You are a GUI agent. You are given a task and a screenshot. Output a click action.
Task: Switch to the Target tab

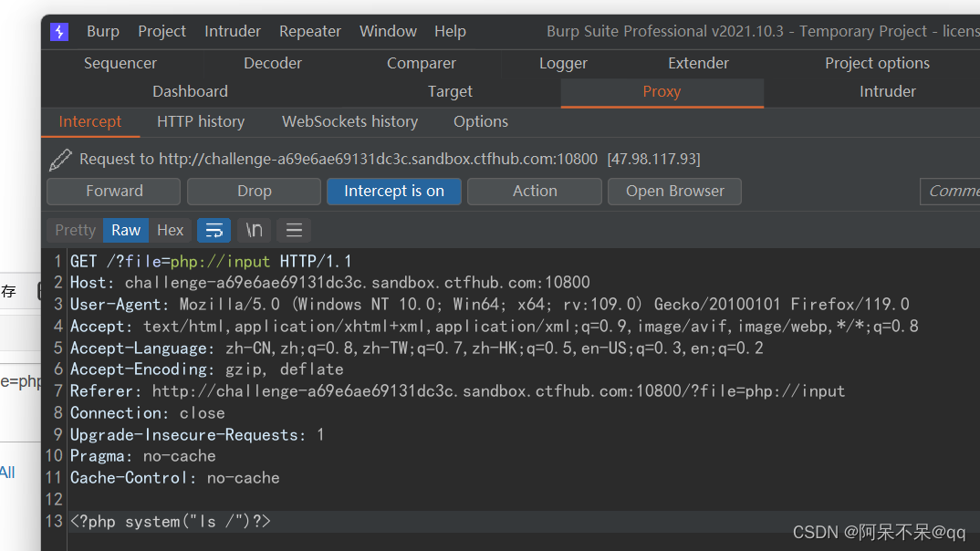click(450, 92)
